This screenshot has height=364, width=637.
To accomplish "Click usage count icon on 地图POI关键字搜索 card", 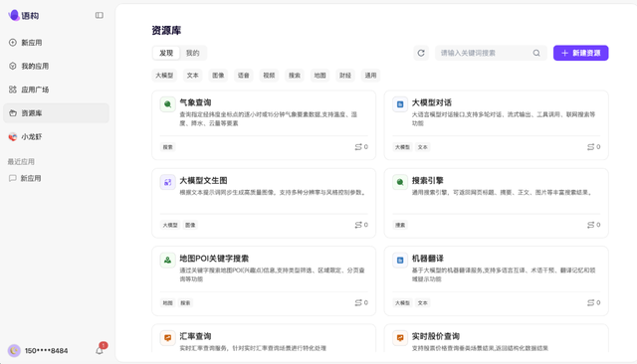I will [x=358, y=302].
